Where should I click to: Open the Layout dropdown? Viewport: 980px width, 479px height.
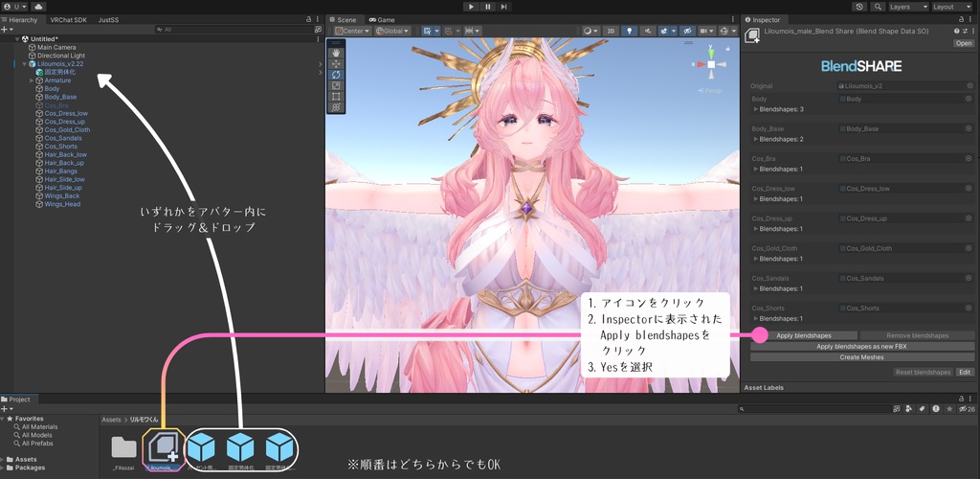click(x=952, y=7)
